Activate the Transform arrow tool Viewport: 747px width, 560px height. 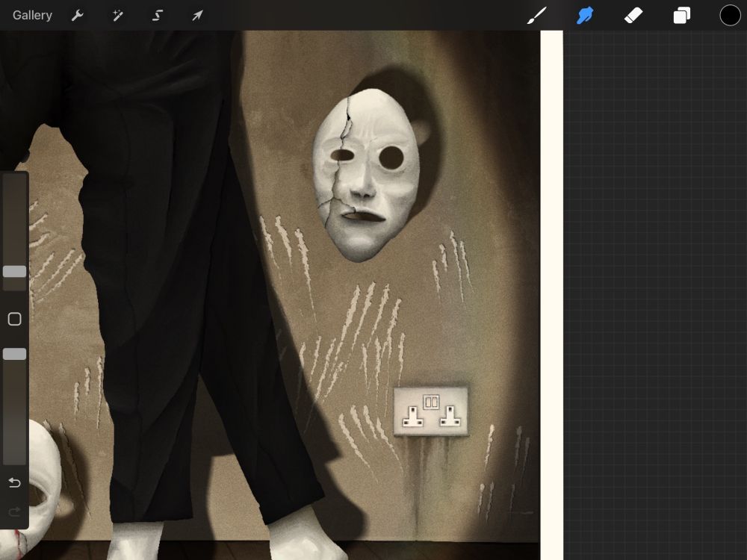pos(197,15)
